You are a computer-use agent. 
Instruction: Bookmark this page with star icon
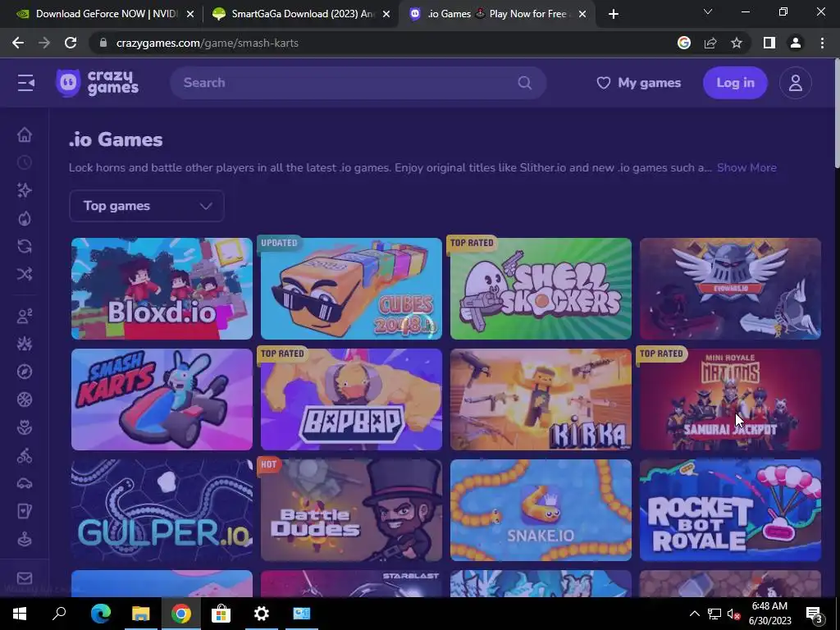tap(737, 43)
